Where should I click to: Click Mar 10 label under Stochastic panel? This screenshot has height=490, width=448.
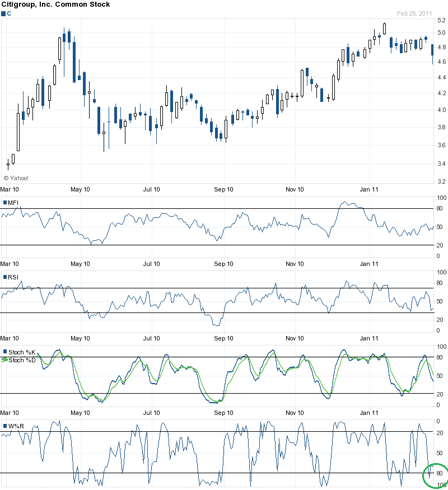(x=9, y=413)
